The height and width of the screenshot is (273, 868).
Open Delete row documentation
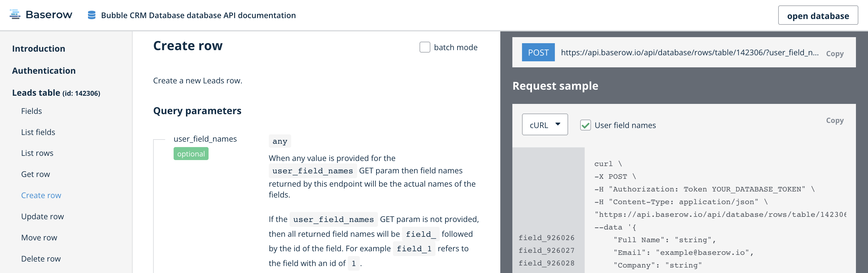(41, 259)
